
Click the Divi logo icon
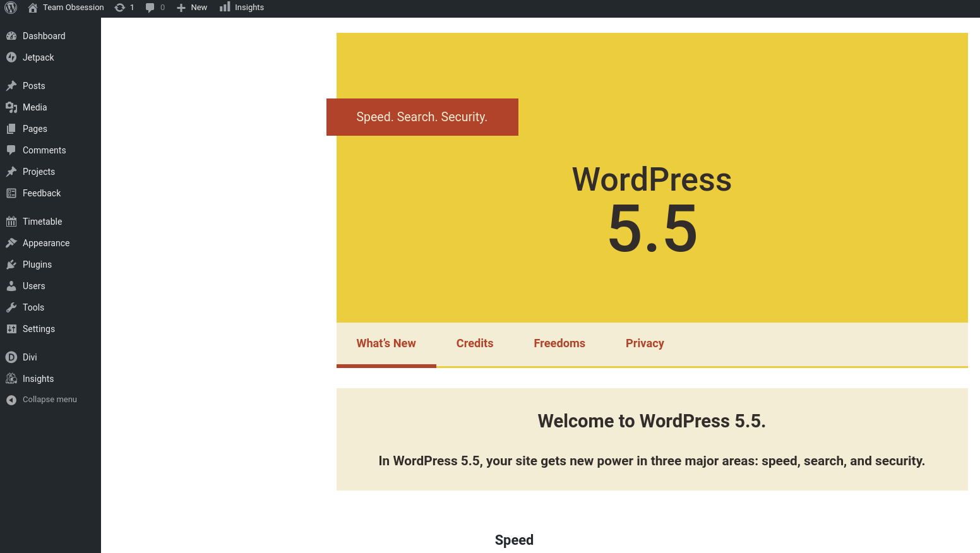pos(11,357)
